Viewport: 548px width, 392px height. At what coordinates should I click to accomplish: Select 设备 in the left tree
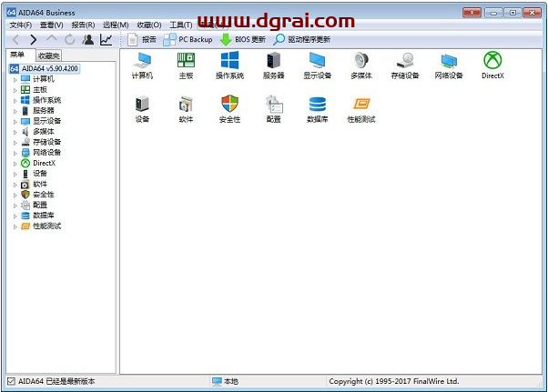point(40,174)
